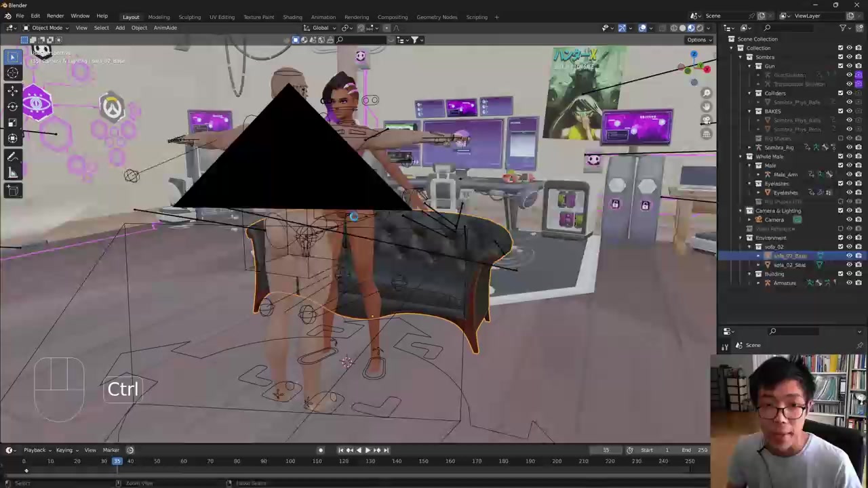Open the Keying popover in timeline

(x=64, y=450)
